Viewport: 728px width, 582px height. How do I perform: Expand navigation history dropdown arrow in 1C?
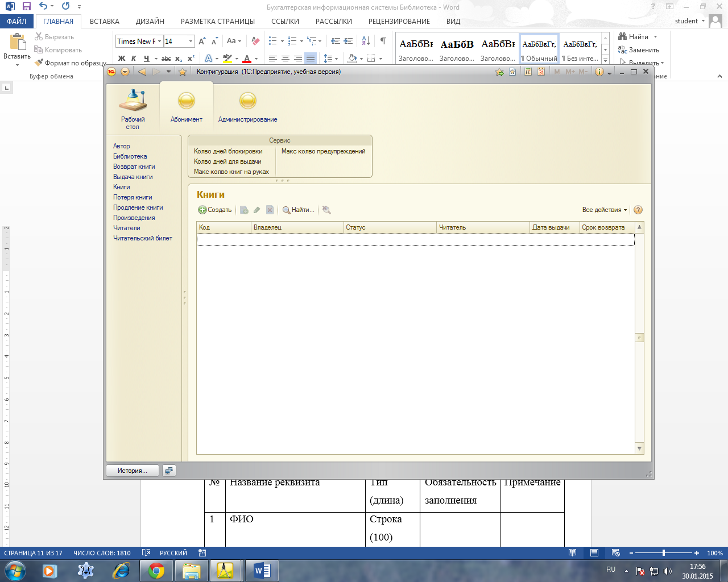point(168,72)
